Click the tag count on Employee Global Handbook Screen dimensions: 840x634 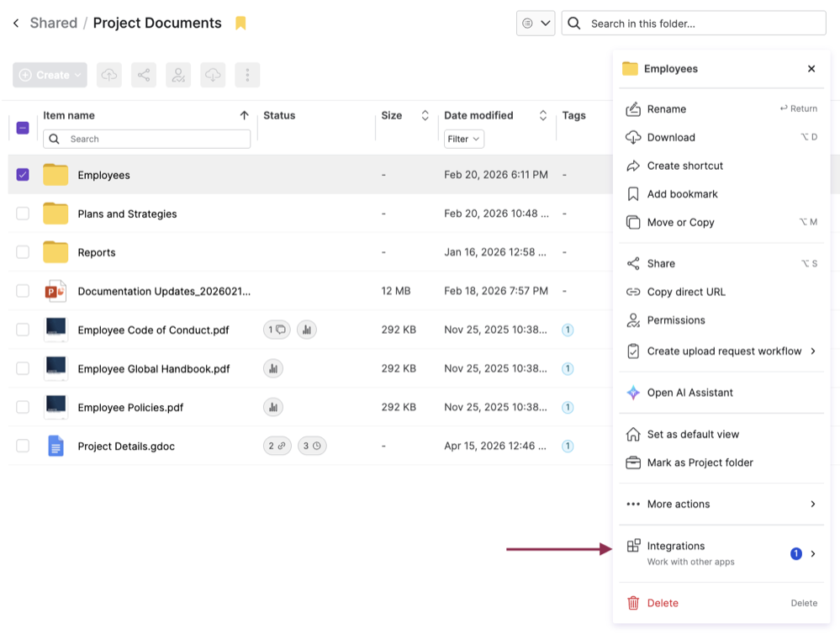[568, 369]
